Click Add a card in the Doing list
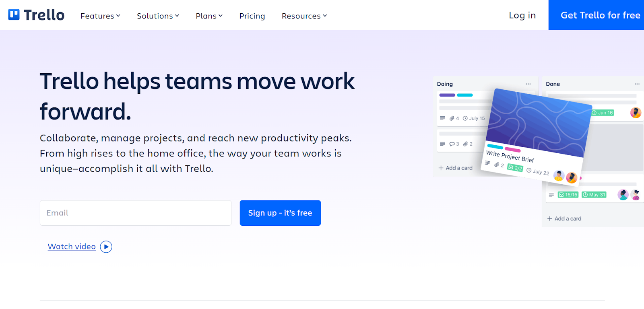644x309 pixels. pyautogui.click(x=455, y=168)
